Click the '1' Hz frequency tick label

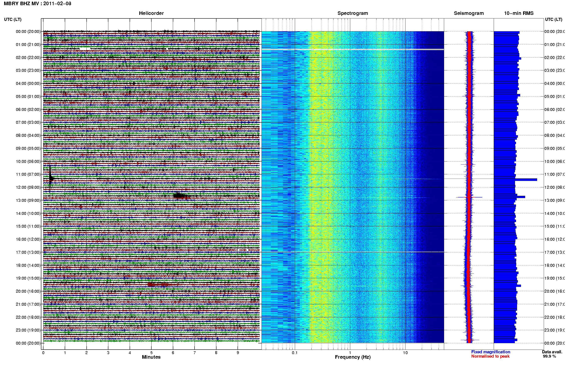pos(350,353)
